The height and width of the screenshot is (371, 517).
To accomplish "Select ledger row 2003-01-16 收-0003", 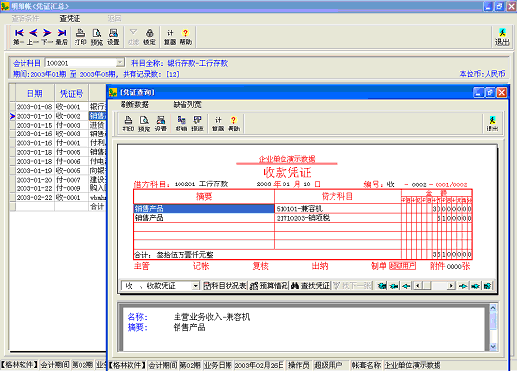I will click(58, 134).
